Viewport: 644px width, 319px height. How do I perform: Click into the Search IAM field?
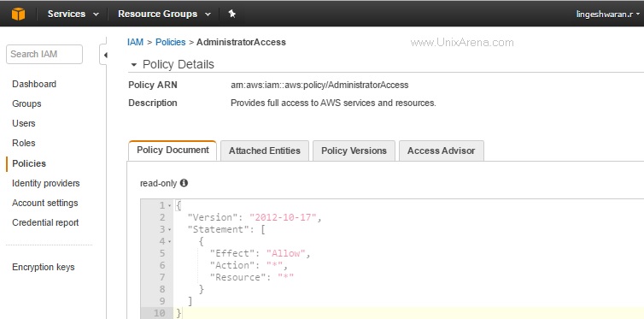coord(44,54)
